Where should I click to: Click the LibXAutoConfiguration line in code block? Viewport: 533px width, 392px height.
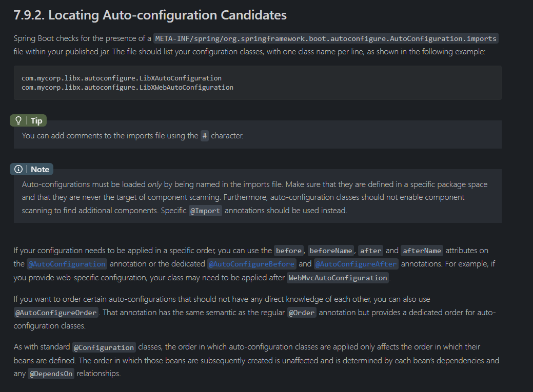pyautogui.click(x=122, y=78)
